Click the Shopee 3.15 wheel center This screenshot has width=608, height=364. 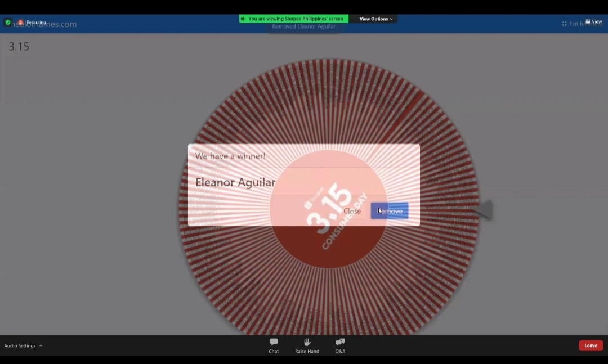328,209
